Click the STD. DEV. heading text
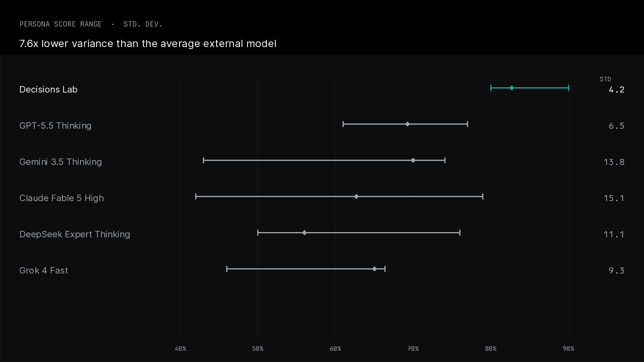The width and height of the screenshot is (644, 362). (143, 24)
